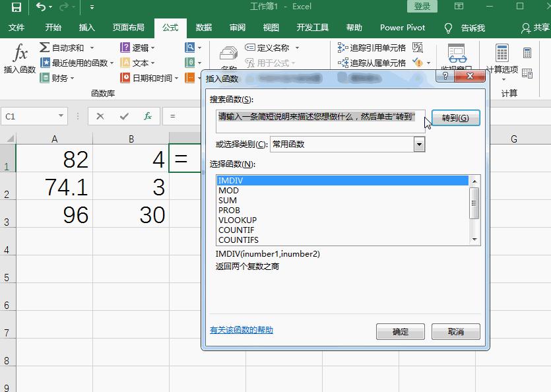Click the 转到(G) button
Image resolution: width=551 pixels, height=392 pixels.
click(457, 117)
